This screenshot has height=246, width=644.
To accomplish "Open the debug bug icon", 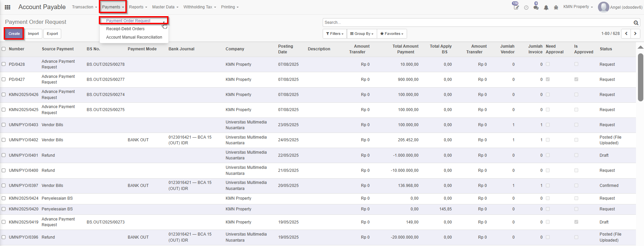I will coord(556,7).
